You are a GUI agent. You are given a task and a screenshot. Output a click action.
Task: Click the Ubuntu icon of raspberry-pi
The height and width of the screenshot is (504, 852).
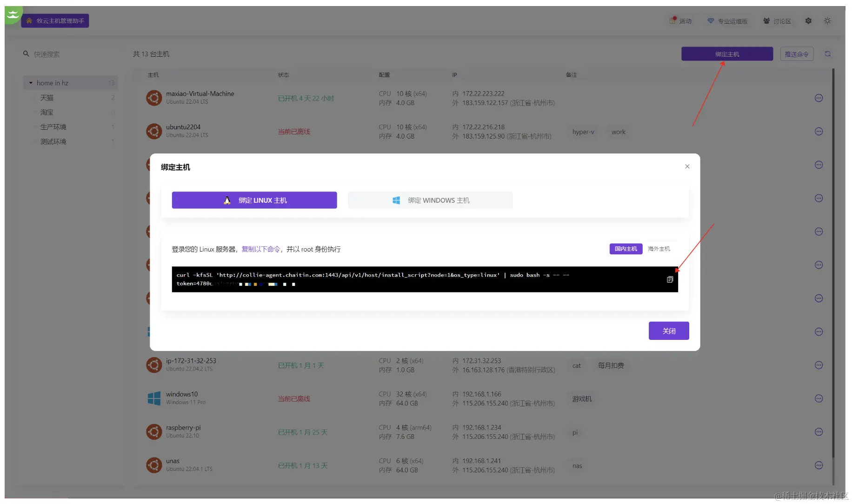point(154,432)
